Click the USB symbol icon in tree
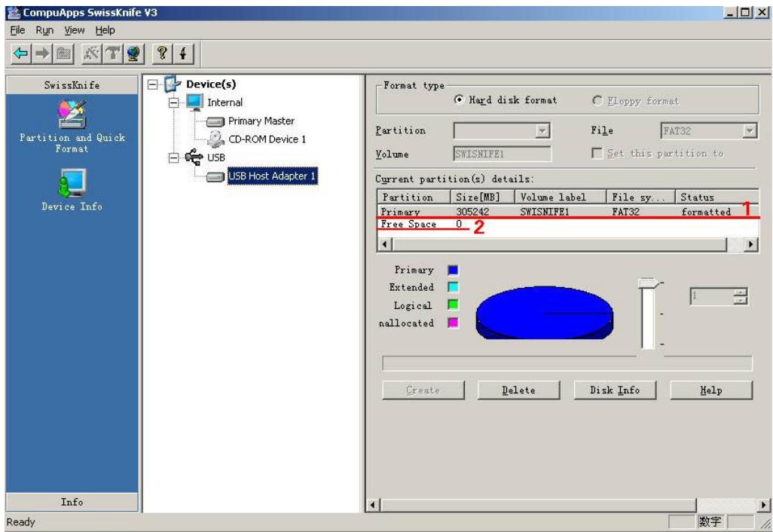This screenshot has width=773, height=532. pyautogui.click(x=194, y=157)
